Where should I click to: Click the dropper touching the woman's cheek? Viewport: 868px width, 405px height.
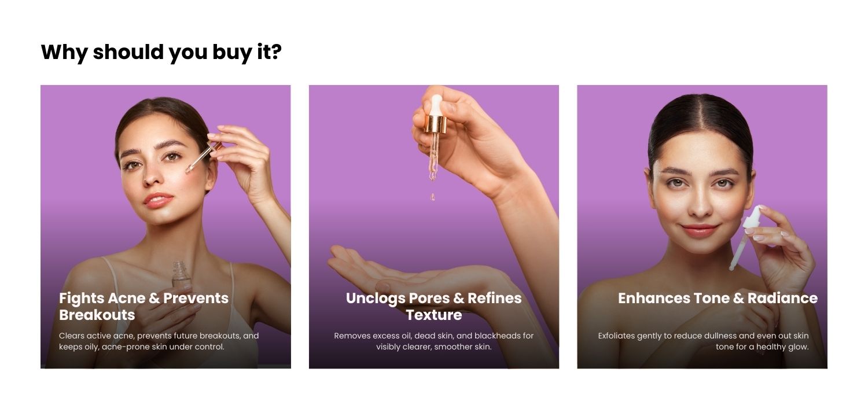point(200,159)
